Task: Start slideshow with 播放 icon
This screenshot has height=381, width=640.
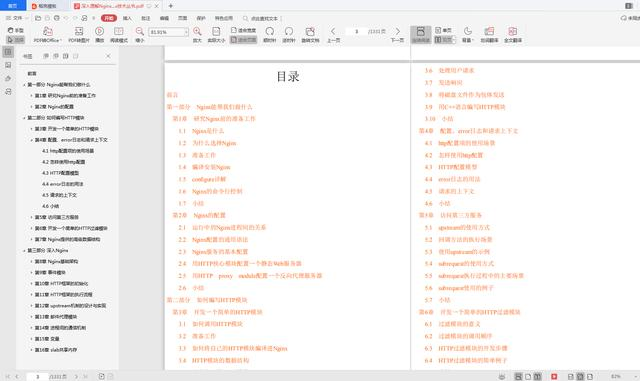Action: coord(99,35)
